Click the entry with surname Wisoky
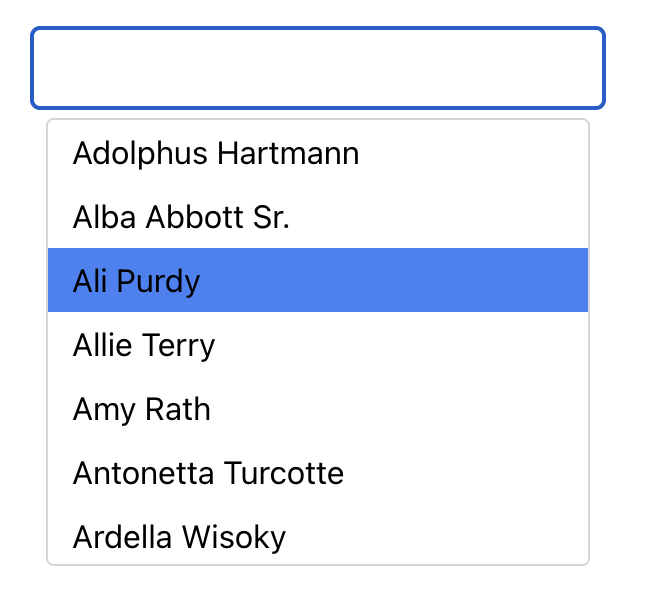 [x=179, y=537]
